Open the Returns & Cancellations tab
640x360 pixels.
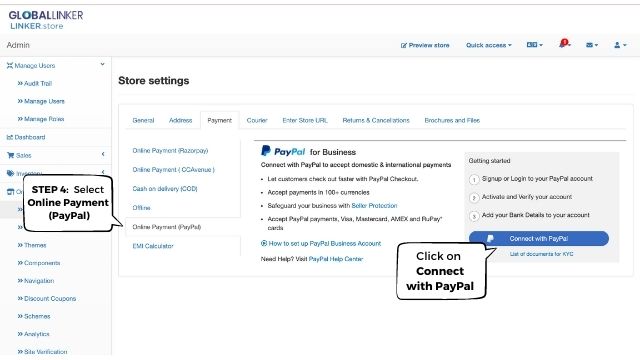tap(376, 120)
